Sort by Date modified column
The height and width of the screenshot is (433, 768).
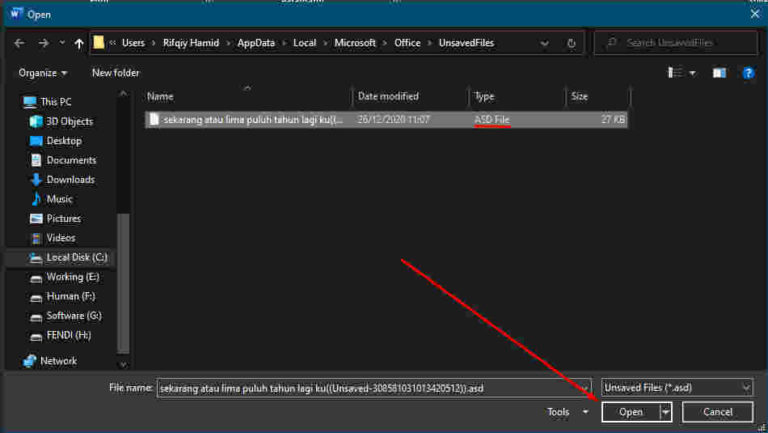tap(388, 96)
